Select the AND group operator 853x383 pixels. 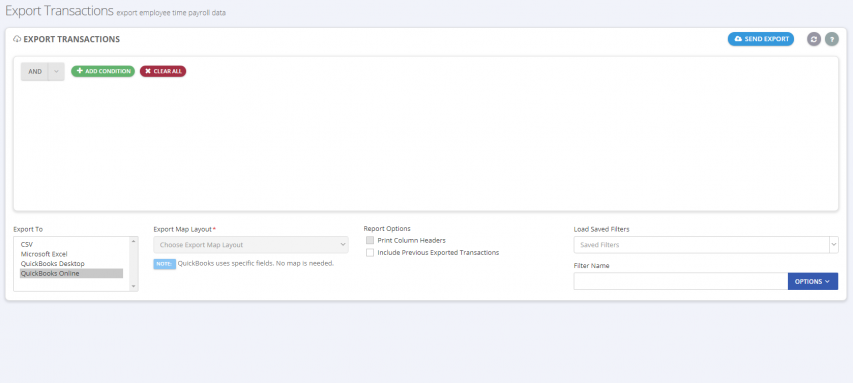(x=35, y=72)
